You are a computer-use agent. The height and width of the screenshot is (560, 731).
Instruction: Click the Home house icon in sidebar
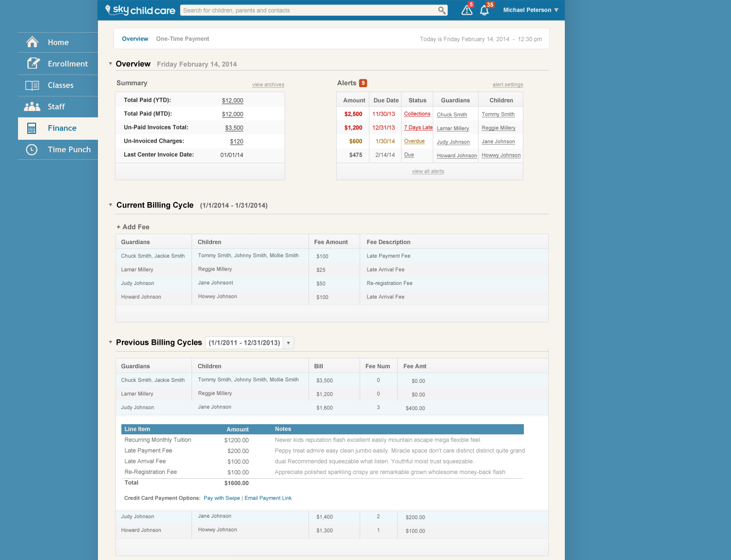click(32, 42)
